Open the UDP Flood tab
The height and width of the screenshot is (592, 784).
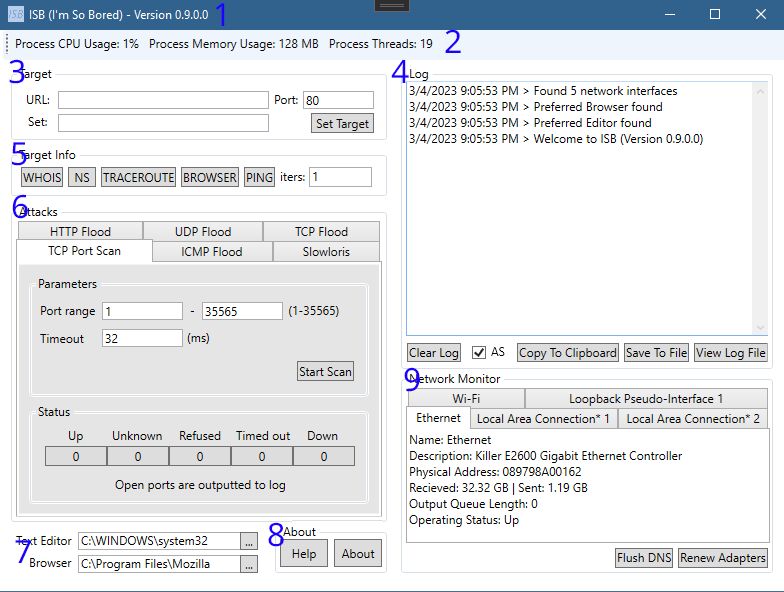[x=202, y=232]
